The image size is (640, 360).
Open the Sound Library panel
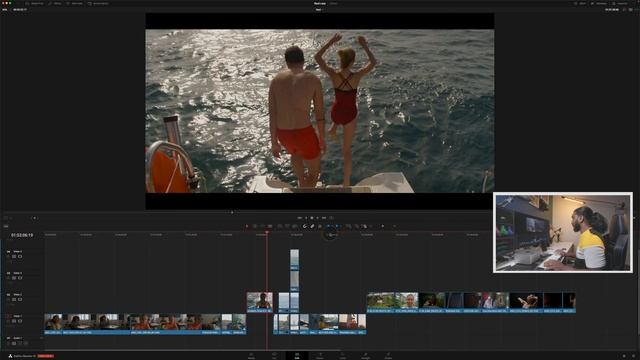coord(98,3)
